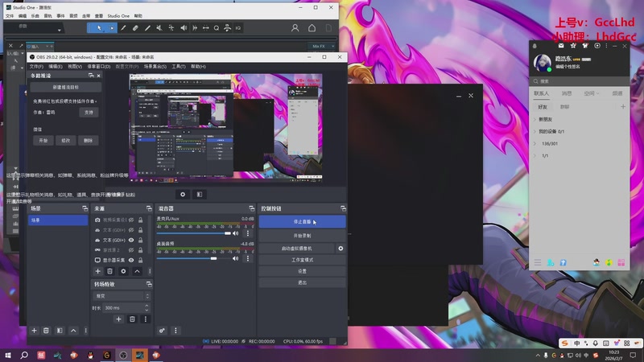The width and height of the screenshot is (644, 362).
Task: Click start recording button in controls
Action: [x=303, y=236]
